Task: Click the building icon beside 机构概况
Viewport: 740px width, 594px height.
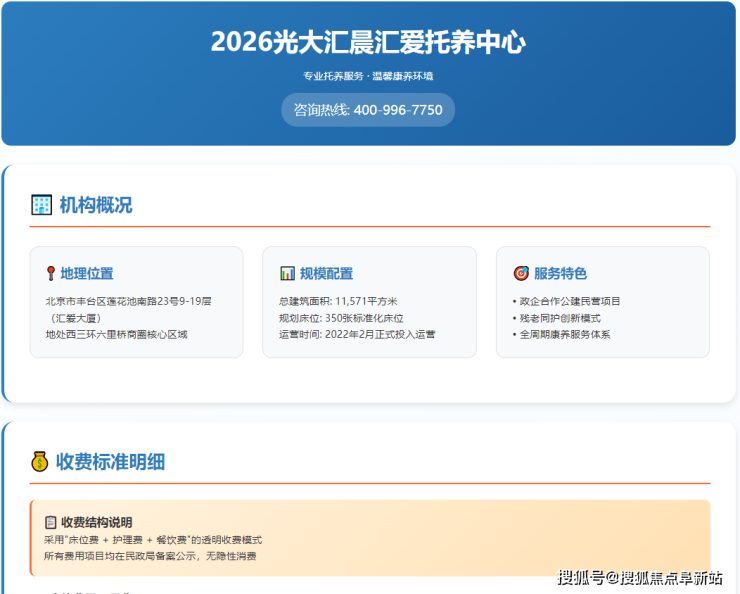Action: [x=41, y=205]
